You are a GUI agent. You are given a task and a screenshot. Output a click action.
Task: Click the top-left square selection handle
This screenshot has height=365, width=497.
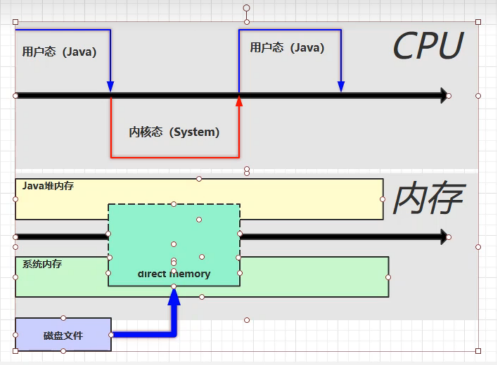[15, 22]
